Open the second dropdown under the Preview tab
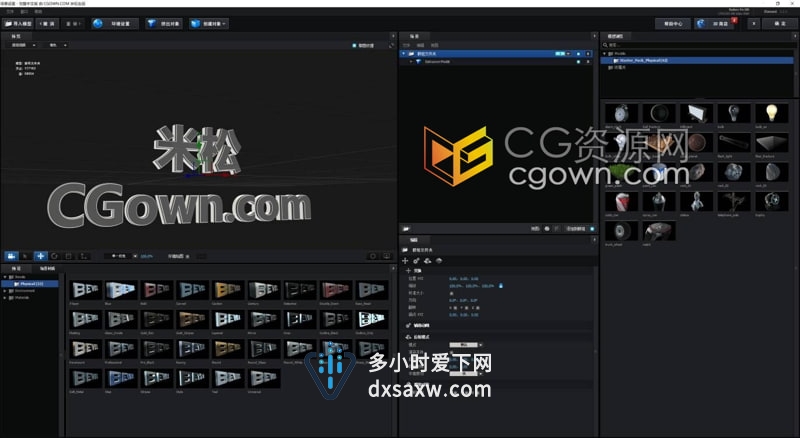800x438 pixels. [x=58, y=45]
